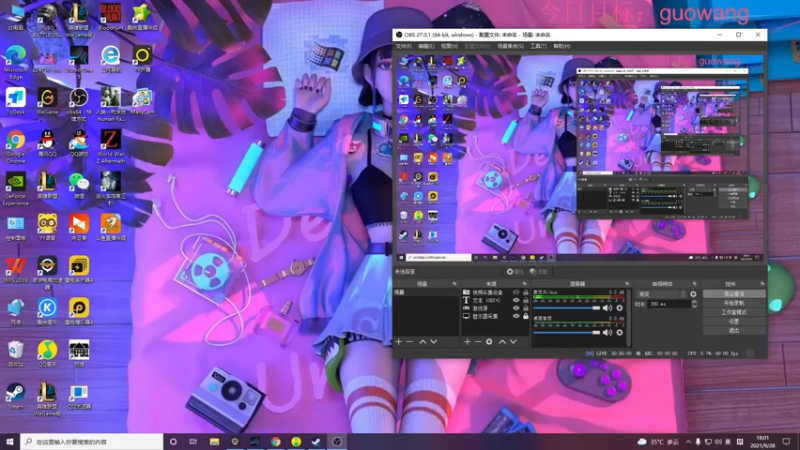Open the obs64 shortcut on the desktop
The height and width of the screenshot is (450, 800).
79,104
